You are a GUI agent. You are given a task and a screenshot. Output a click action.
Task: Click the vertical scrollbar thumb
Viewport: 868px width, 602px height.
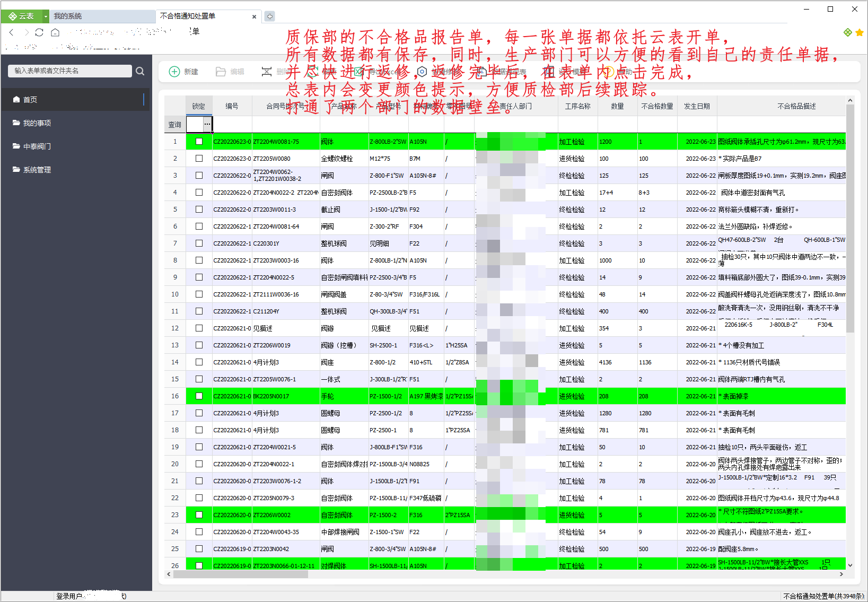point(850,219)
